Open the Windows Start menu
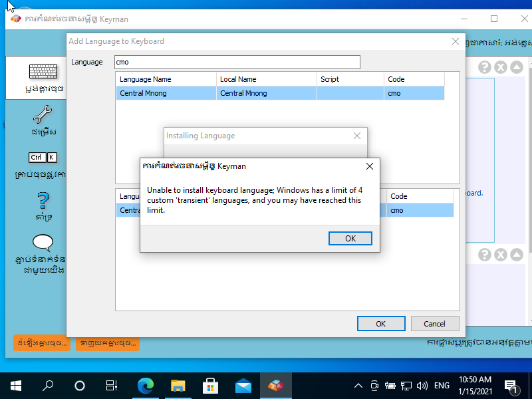Screen dimensions: 532x399 click(16, 386)
